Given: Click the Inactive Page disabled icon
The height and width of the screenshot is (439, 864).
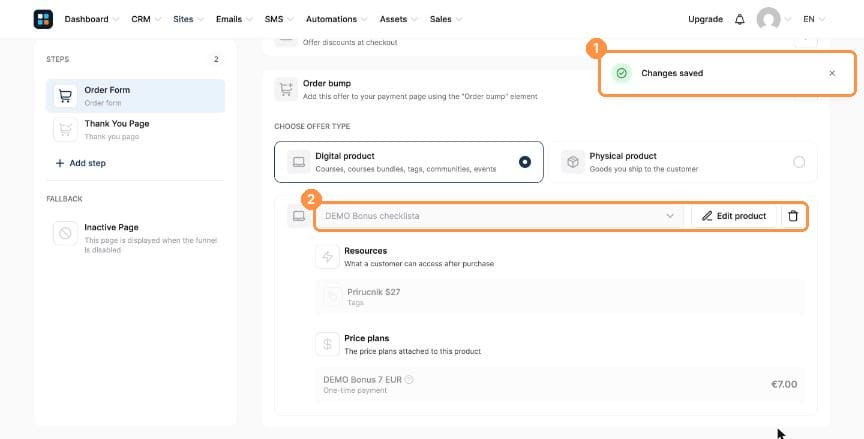Looking at the screenshot, I should point(65,233).
